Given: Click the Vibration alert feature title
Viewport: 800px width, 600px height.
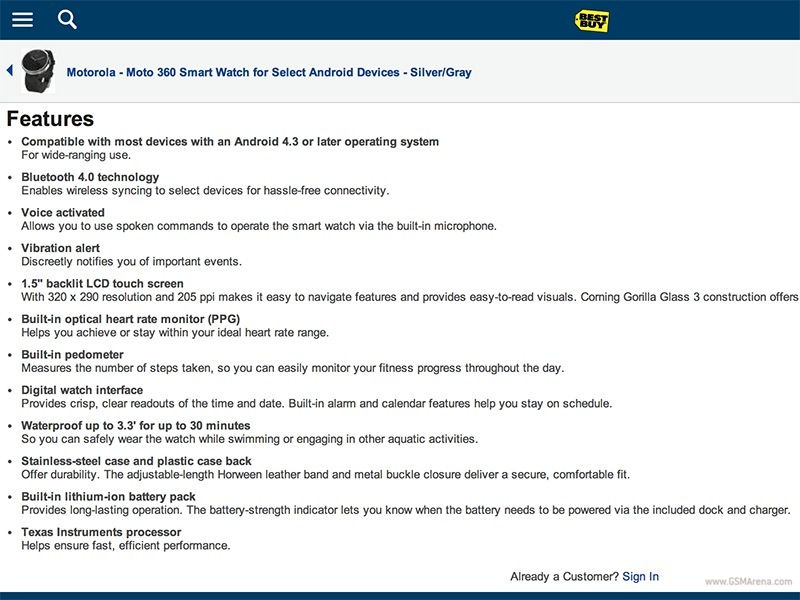Looking at the screenshot, I should pyautogui.click(x=61, y=248).
